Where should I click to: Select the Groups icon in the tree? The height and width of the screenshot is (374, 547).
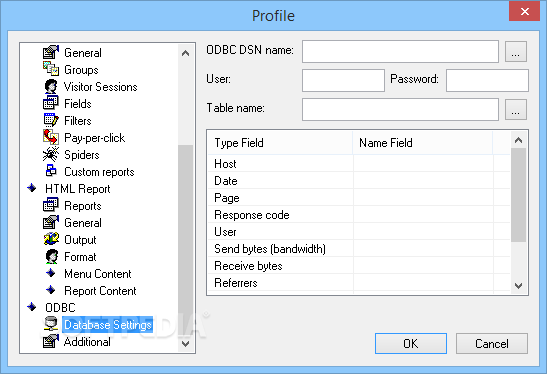(51, 69)
